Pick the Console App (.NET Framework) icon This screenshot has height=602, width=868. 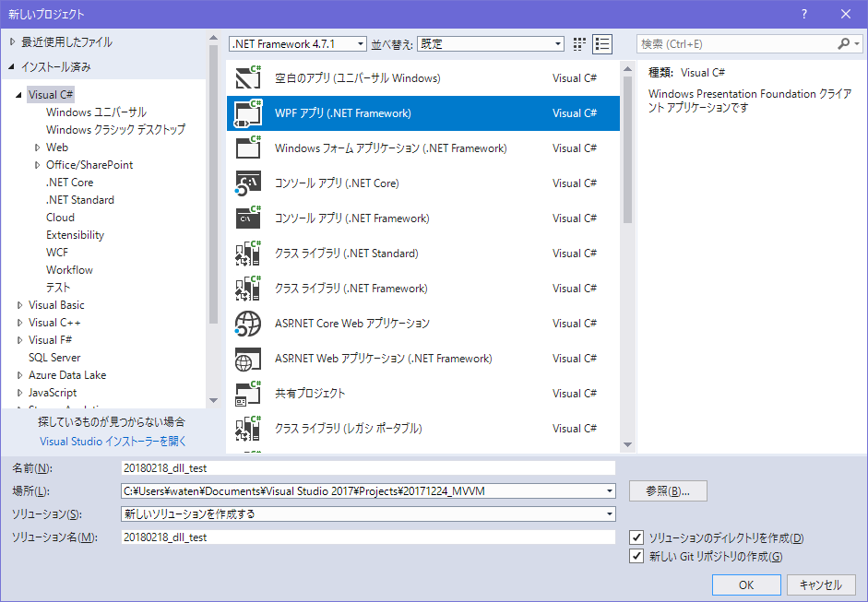click(248, 218)
